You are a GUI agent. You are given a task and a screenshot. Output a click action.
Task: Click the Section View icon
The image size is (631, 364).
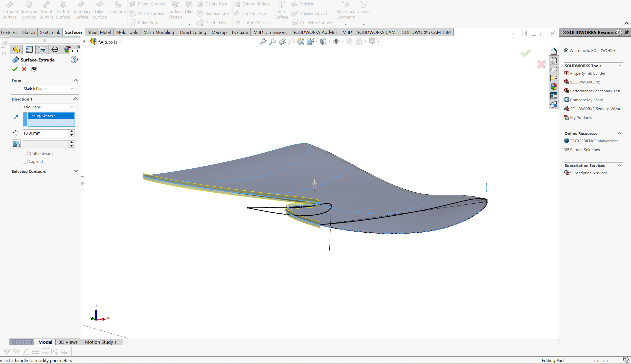[x=292, y=42]
